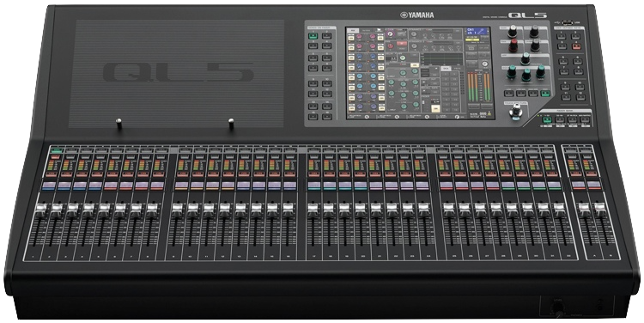The image size is (644, 323).
Task: Toggle the ON key for channel 24
Action: point(422,174)
